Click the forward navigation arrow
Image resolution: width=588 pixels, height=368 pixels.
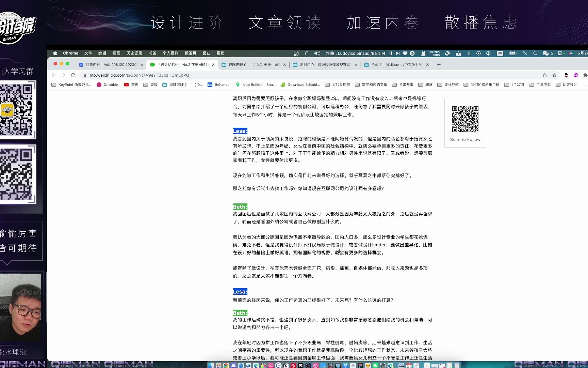63,75
